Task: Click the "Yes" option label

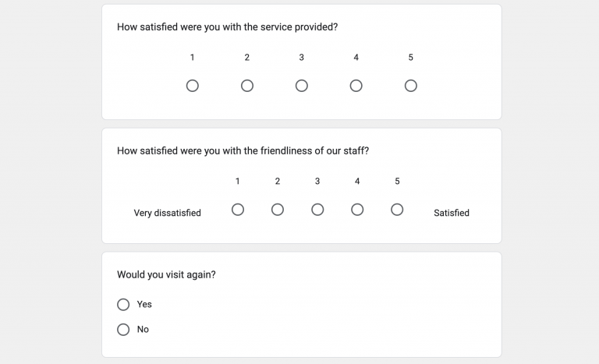Action: point(144,305)
